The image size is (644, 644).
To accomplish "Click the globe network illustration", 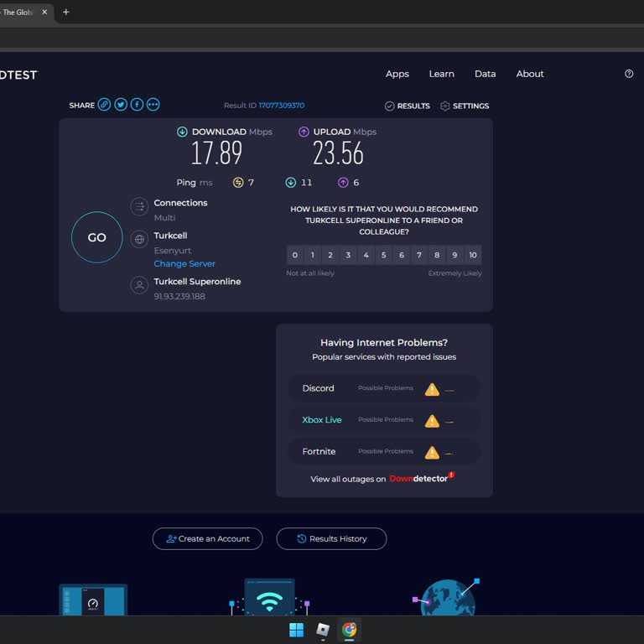I will pos(446,598).
